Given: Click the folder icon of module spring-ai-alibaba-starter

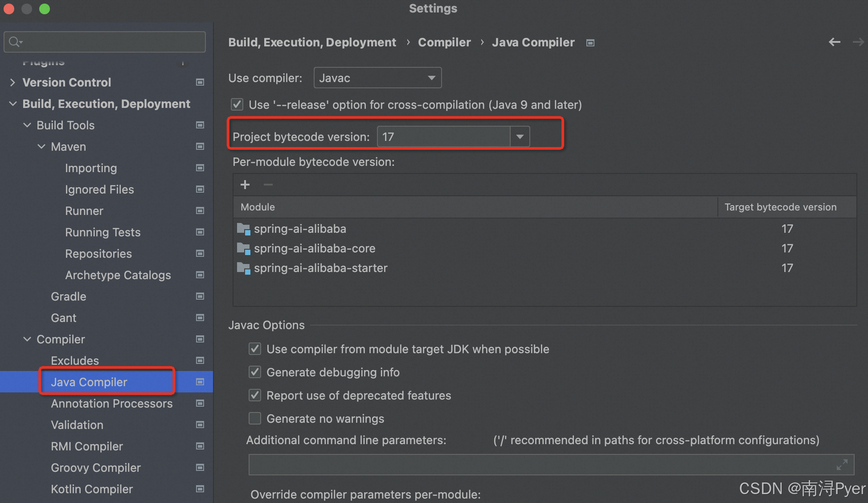Looking at the screenshot, I should pos(243,268).
